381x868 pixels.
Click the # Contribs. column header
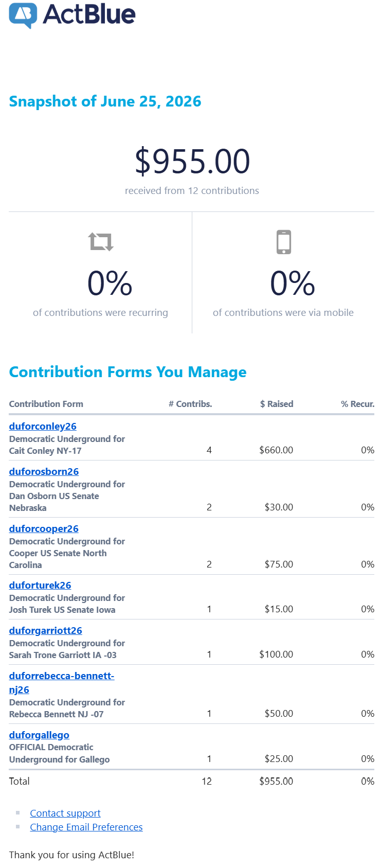tap(190, 404)
